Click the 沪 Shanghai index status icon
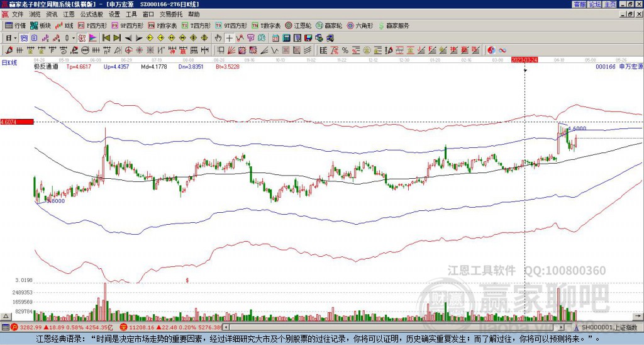Viewport: 644px width, 345px height. [x=14, y=327]
